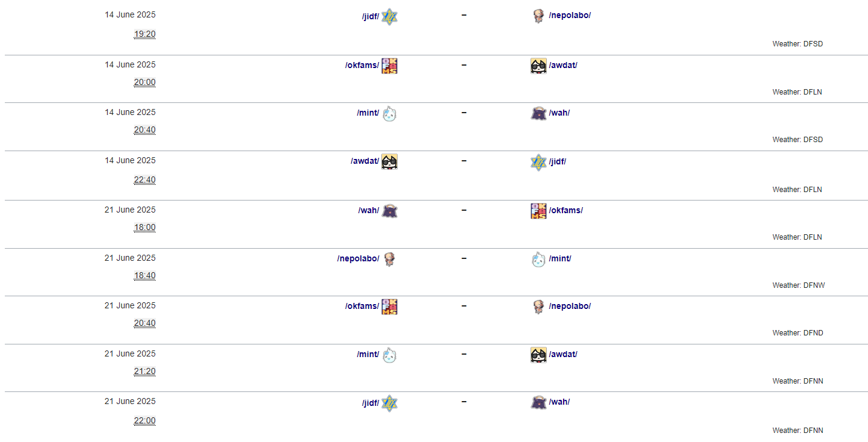Click the /wah/ icon in the 14 June 20:40 match
The width and height of the screenshot is (868, 442).
538,113
